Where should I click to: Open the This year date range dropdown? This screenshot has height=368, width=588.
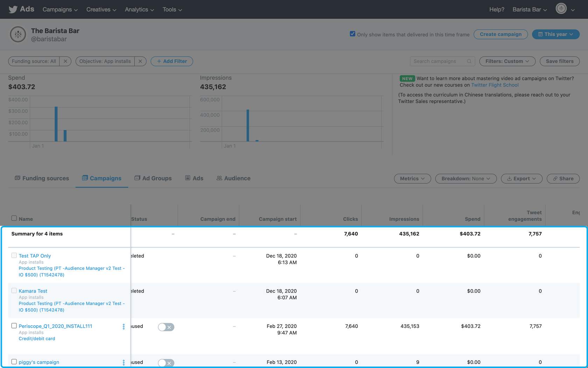(556, 34)
